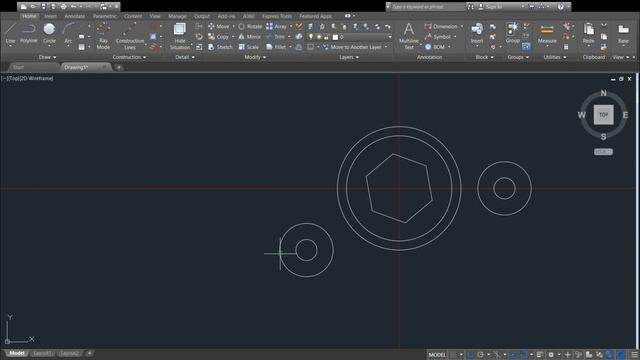Viewport: 640px width, 360px height.
Task: Click the Undo arrow in quick access toolbar
Action: pos(73,7)
